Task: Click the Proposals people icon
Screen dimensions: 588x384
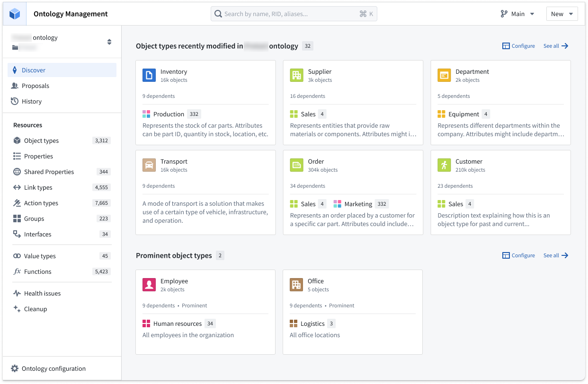Action: (x=15, y=86)
